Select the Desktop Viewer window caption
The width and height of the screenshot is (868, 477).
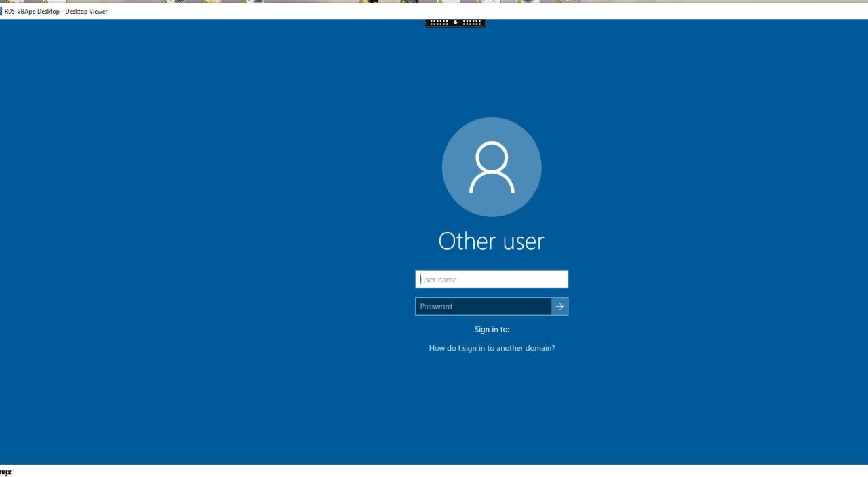point(57,11)
